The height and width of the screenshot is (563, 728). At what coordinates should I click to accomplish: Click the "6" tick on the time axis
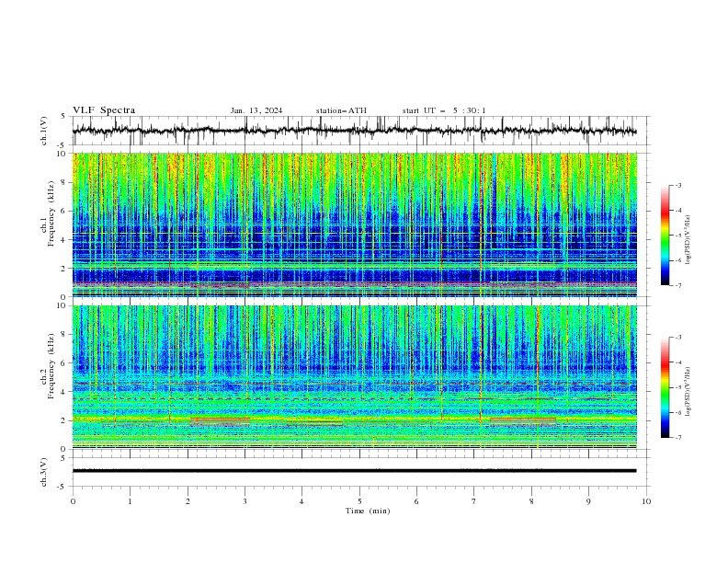tap(416, 501)
